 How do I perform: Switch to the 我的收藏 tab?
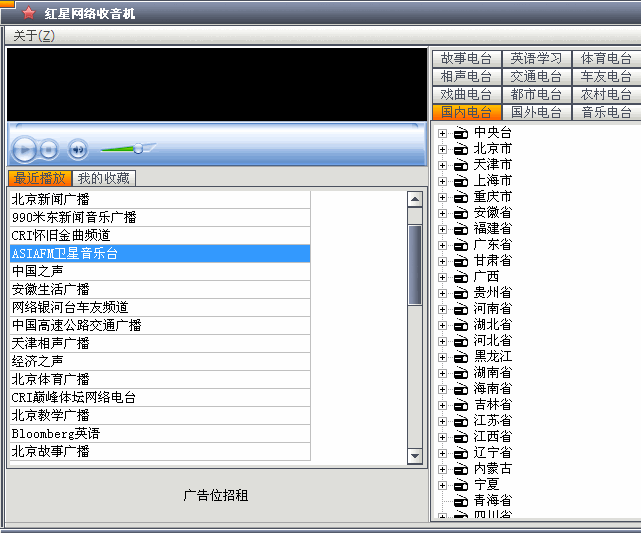coord(103,178)
